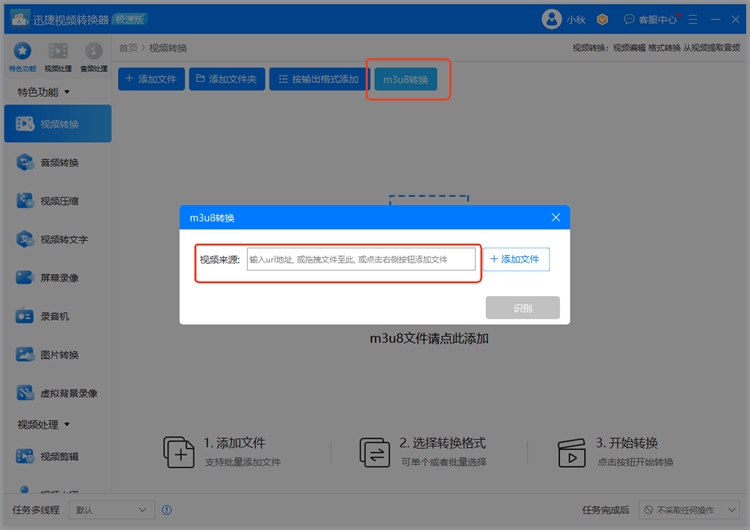
Task: Click the 视频剪辑 sidebar icon
Action: (25, 456)
